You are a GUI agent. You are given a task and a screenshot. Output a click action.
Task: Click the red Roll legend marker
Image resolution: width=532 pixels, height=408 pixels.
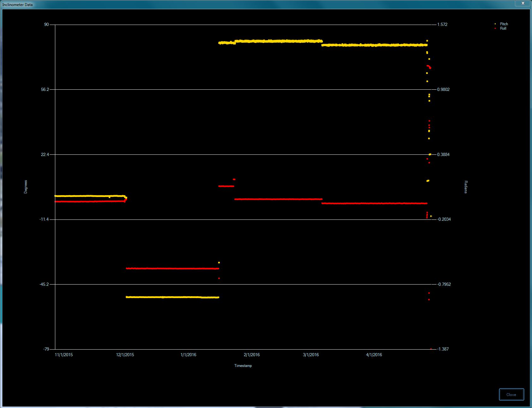click(495, 28)
